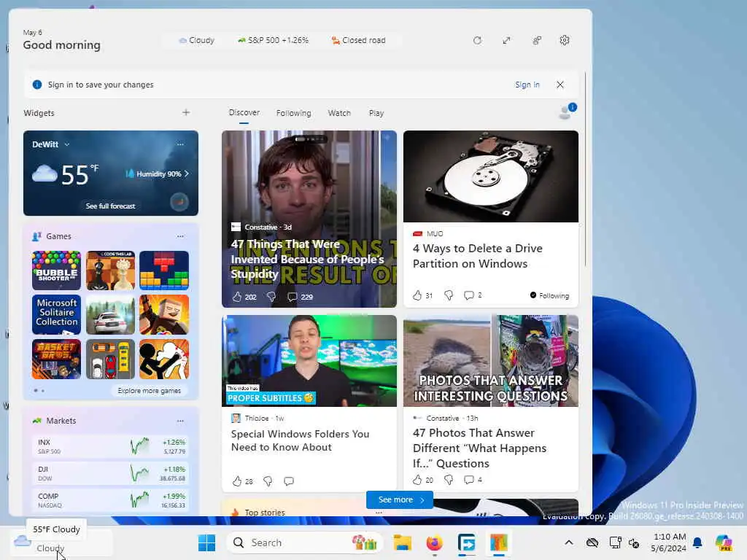Like Special Windows Folders article
Screen dimensions: 747x560
point(237,481)
